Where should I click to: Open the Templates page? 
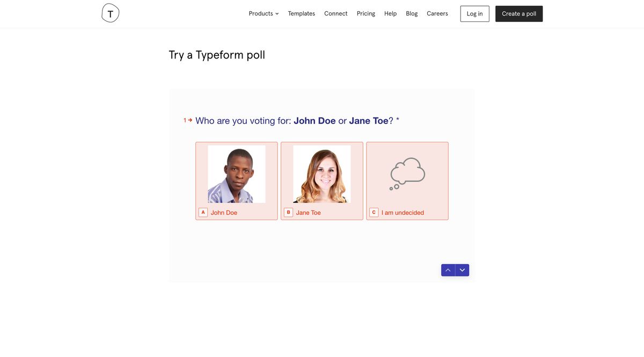[302, 12]
